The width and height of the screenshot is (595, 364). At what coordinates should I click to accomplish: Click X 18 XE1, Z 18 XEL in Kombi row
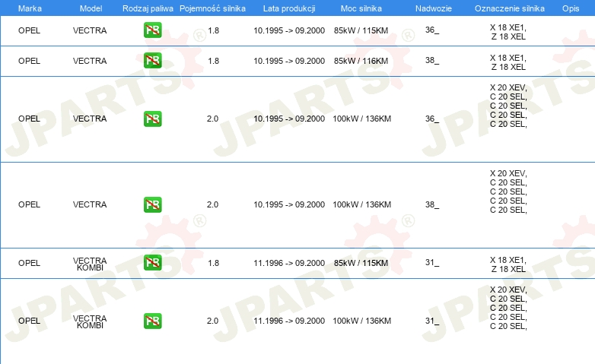pyautogui.click(x=508, y=264)
